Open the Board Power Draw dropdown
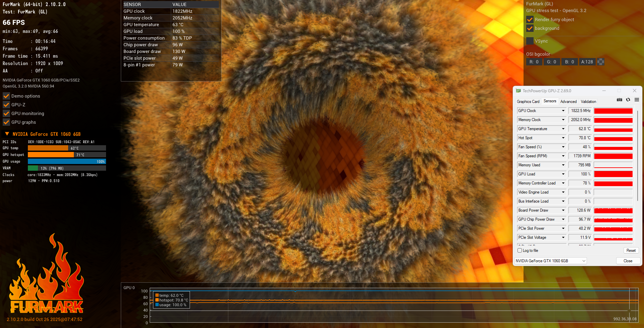 coord(563,210)
